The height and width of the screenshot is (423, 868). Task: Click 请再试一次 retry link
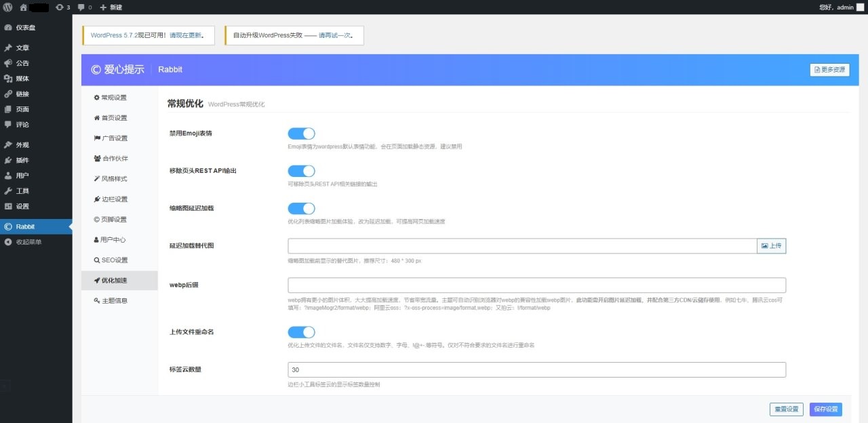(334, 35)
